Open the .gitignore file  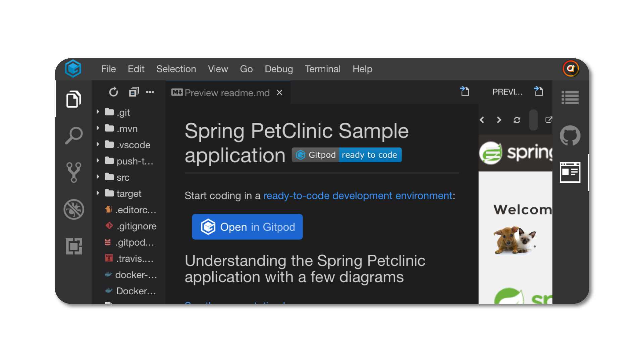136,226
